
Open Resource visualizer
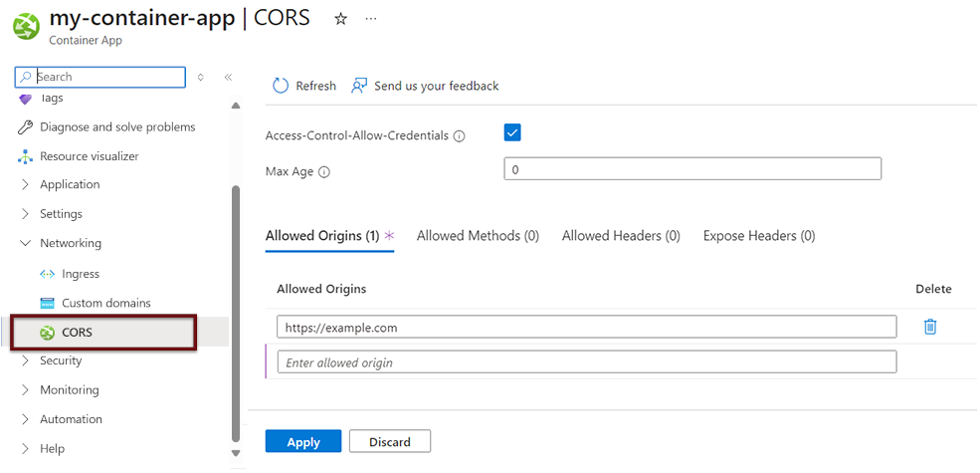pos(89,156)
